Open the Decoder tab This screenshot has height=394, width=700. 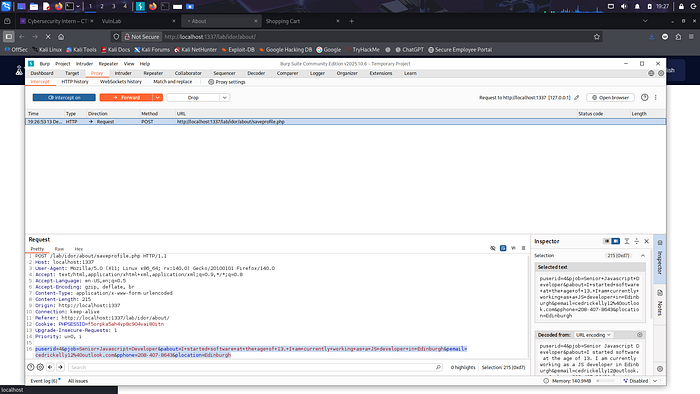[x=256, y=73]
